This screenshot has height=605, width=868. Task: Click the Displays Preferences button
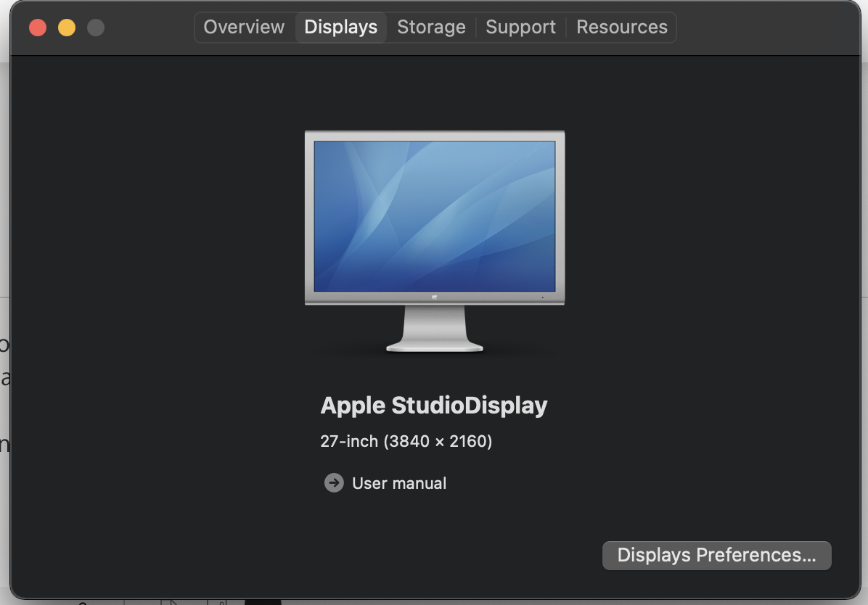(717, 555)
